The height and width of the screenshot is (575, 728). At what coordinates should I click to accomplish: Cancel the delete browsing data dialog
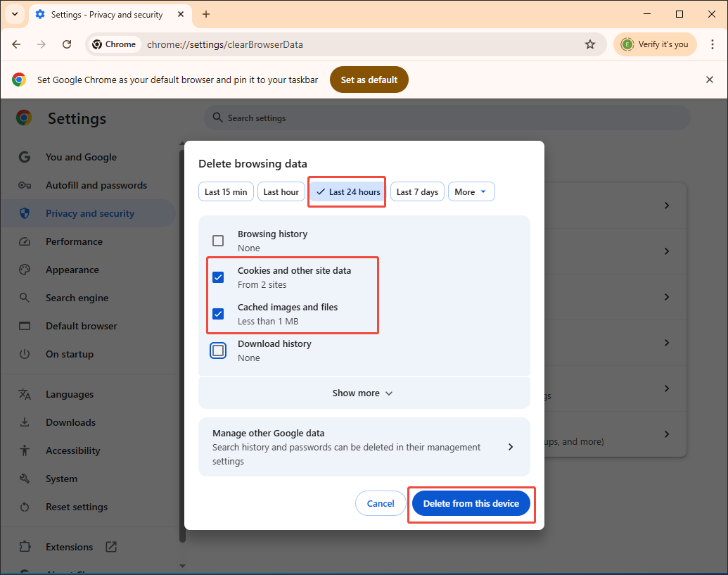coord(380,503)
